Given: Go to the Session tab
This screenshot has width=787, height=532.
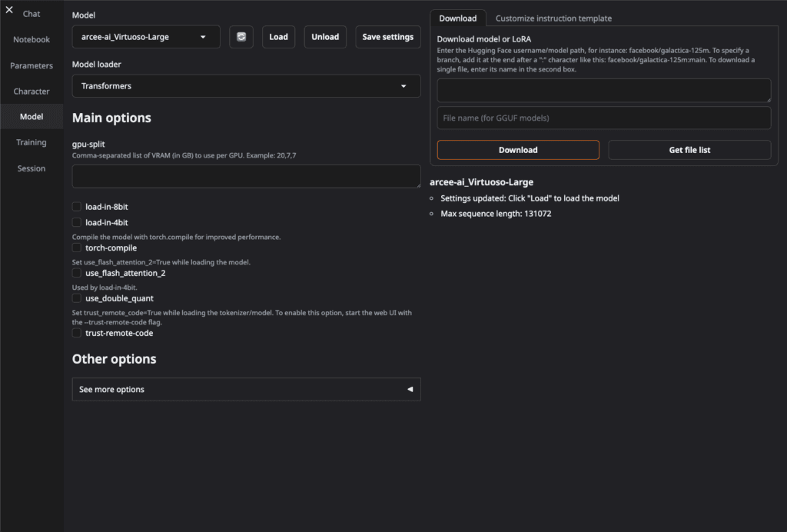Looking at the screenshot, I should [x=31, y=168].
